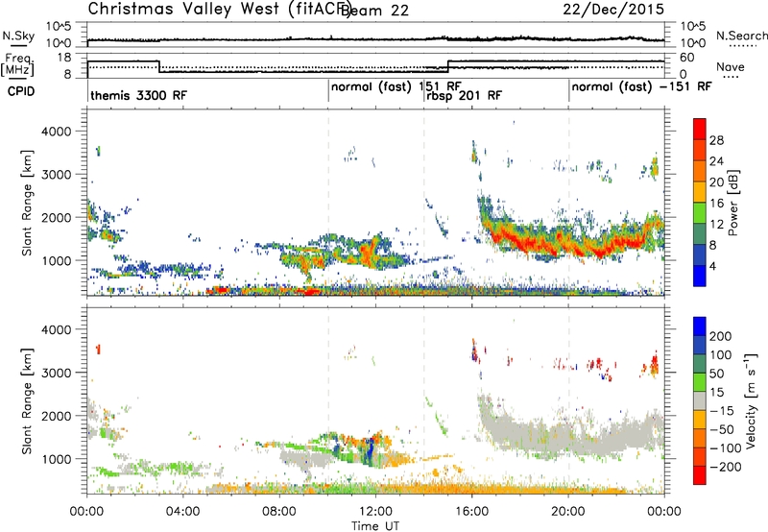The width and height of the screenshot is (768, 532).
Task: Pick the blue top segment of the Velocity colorbar
Action: 700,326
